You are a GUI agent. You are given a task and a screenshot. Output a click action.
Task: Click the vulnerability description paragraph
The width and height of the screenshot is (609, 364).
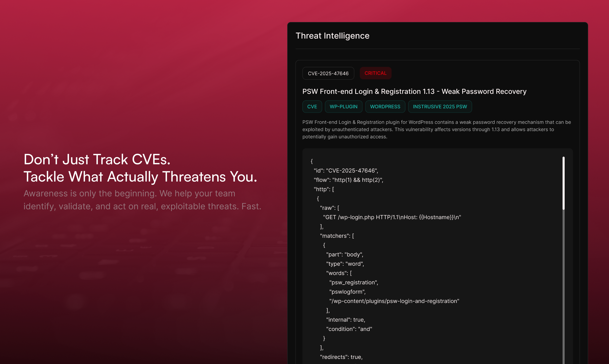tap(437, 130)
